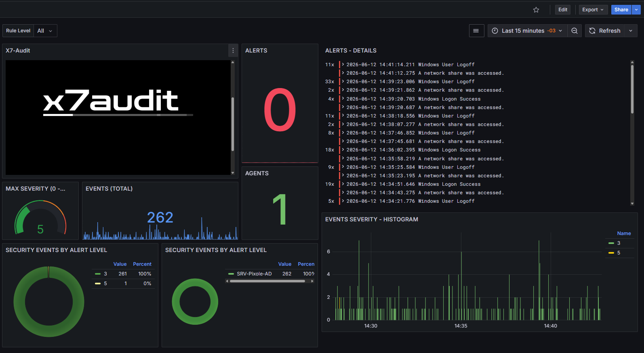
Task: Click the max severity gauge value 5
Action: point(40,229)
